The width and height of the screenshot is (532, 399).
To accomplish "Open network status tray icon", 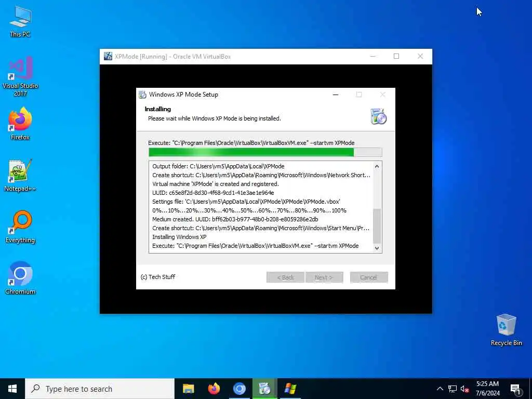I will pos(453,389).
